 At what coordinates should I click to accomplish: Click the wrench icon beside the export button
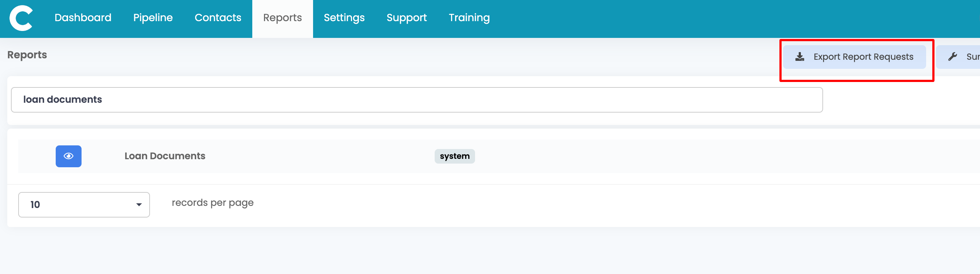[x=952, y=57]
